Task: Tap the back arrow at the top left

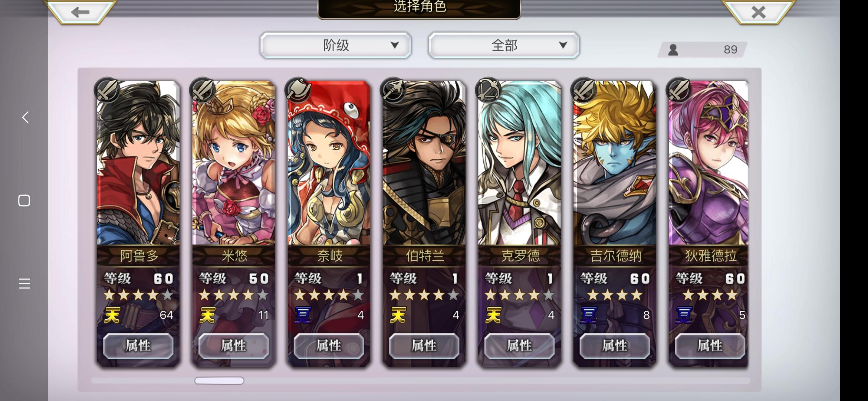Action: pos(80,12)
